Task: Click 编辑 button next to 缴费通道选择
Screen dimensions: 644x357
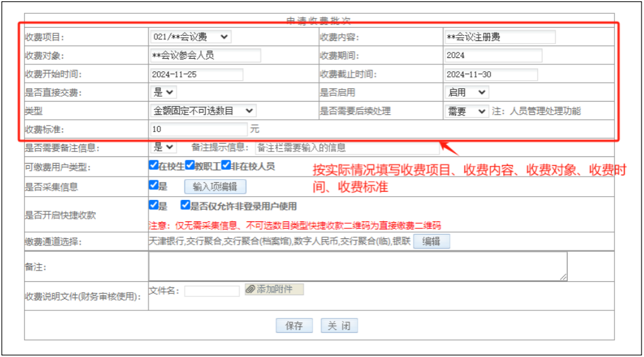Action: [431, 241]
